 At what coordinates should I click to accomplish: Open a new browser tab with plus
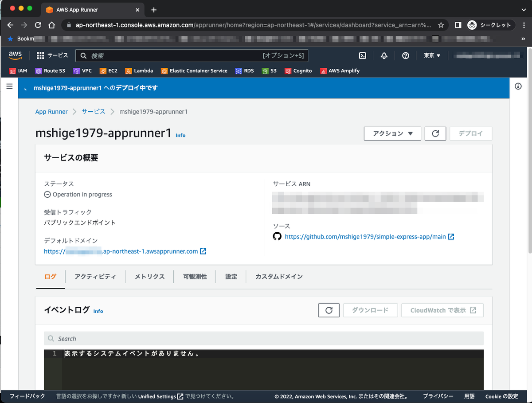[x=154, y=10]
